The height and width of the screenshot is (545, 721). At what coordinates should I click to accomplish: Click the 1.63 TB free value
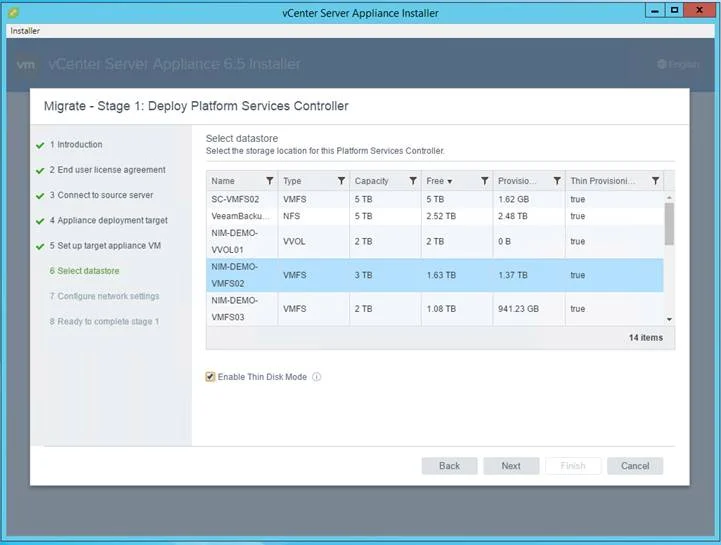pyautogui.click(x=441, y=275)
